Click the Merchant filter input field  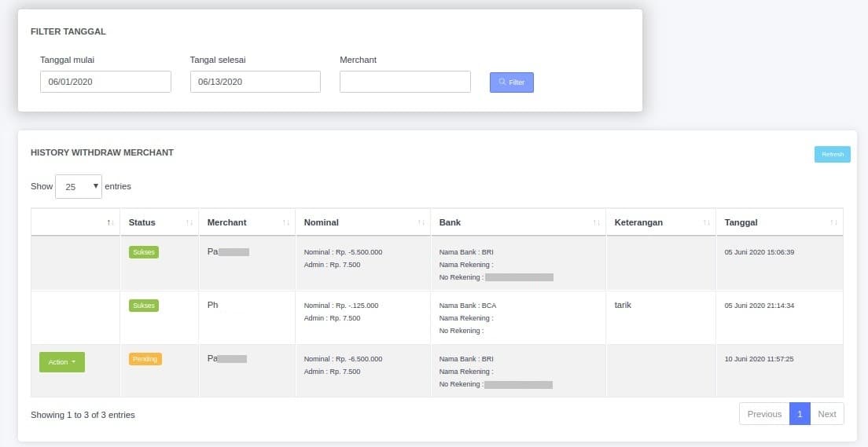[x=405, y=82]
